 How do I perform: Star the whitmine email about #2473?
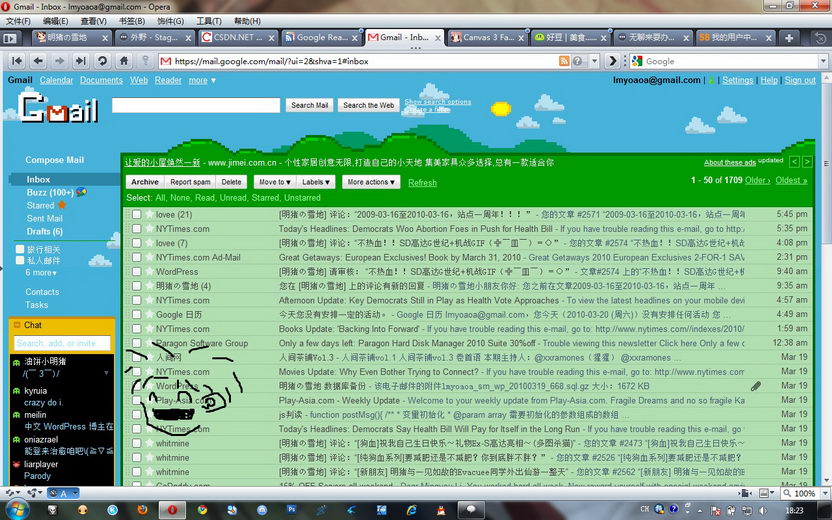(x=150, y=443)
